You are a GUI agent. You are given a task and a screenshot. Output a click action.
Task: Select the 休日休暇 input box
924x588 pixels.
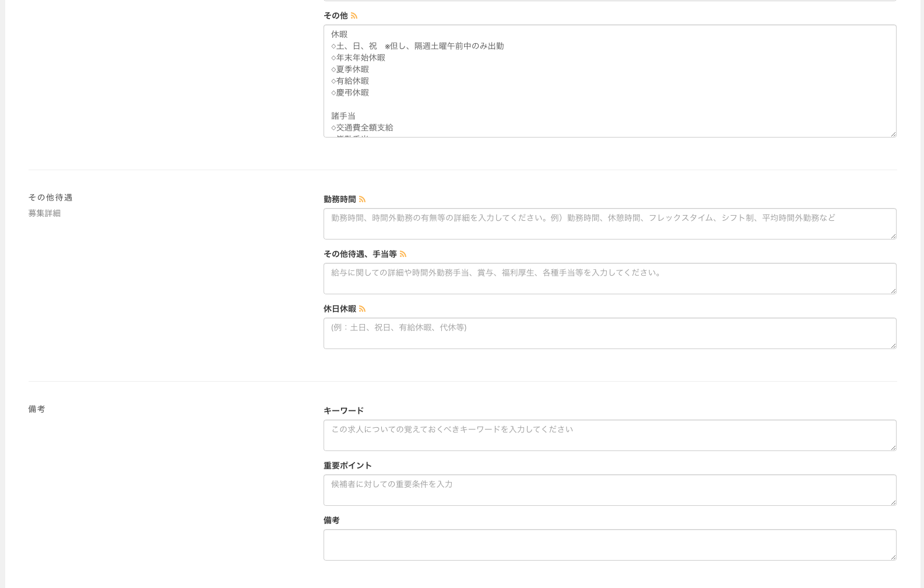(609, 333)
